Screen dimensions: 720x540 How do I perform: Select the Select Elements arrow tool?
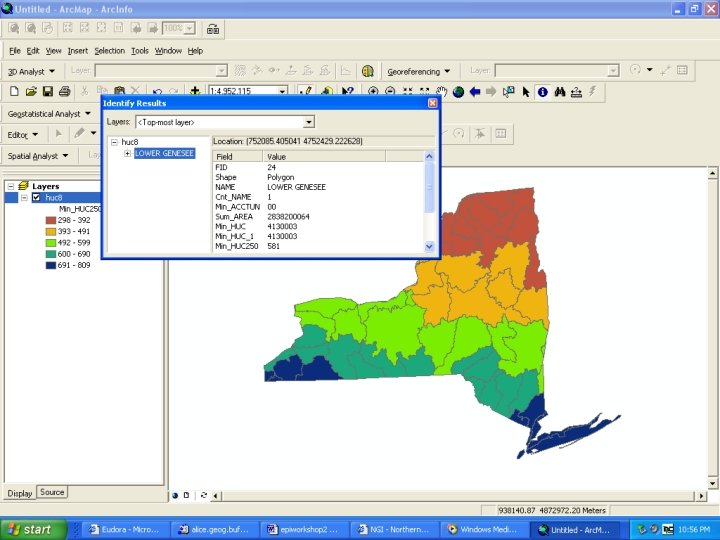tap(526, 92)
